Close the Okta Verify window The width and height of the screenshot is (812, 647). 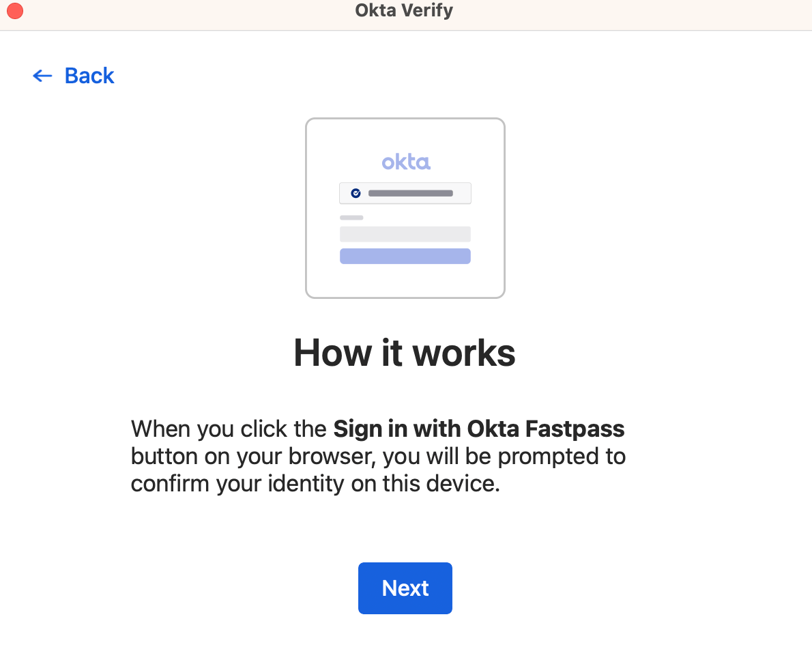tap(15, 11)
